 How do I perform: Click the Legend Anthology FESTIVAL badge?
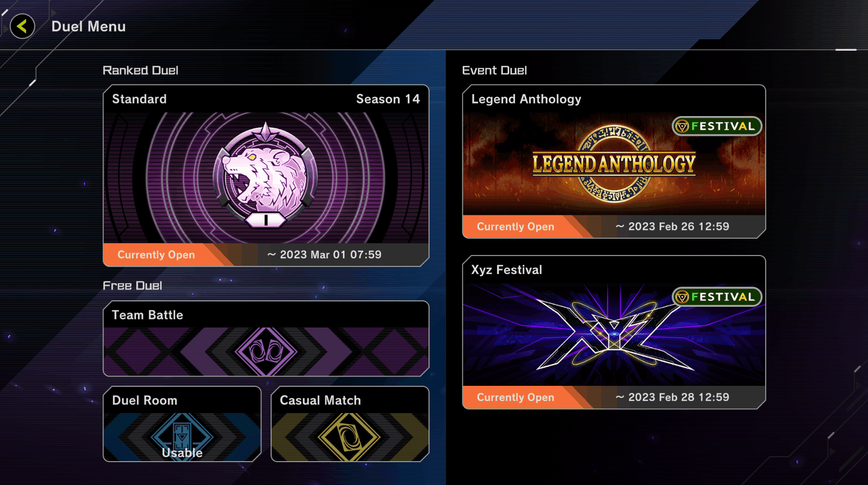pyautogui.click(x=717, y=126)
